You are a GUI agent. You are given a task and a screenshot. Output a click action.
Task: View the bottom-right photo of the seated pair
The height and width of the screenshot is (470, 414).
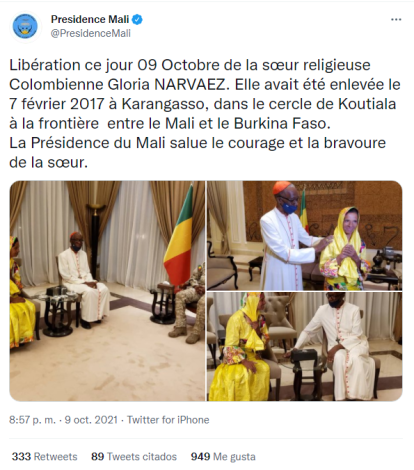coord(305,347)
